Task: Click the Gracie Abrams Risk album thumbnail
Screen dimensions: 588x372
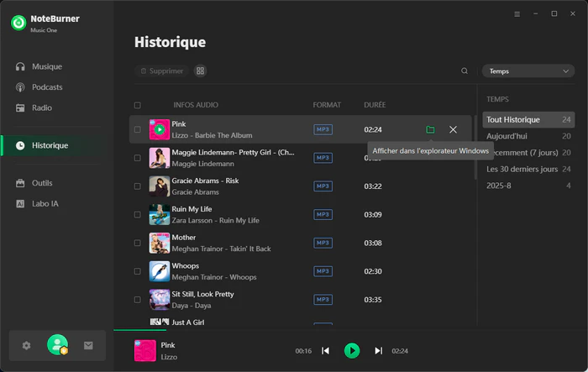Action: tap(160, 186)
